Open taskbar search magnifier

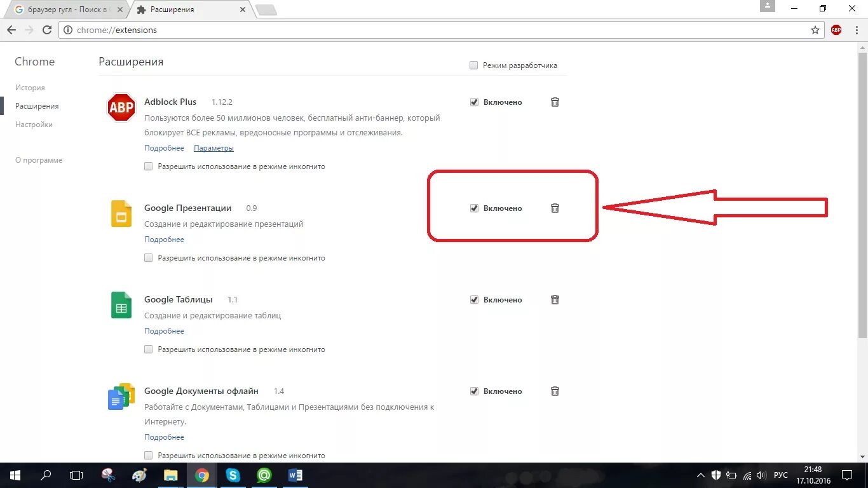[46, 475]
